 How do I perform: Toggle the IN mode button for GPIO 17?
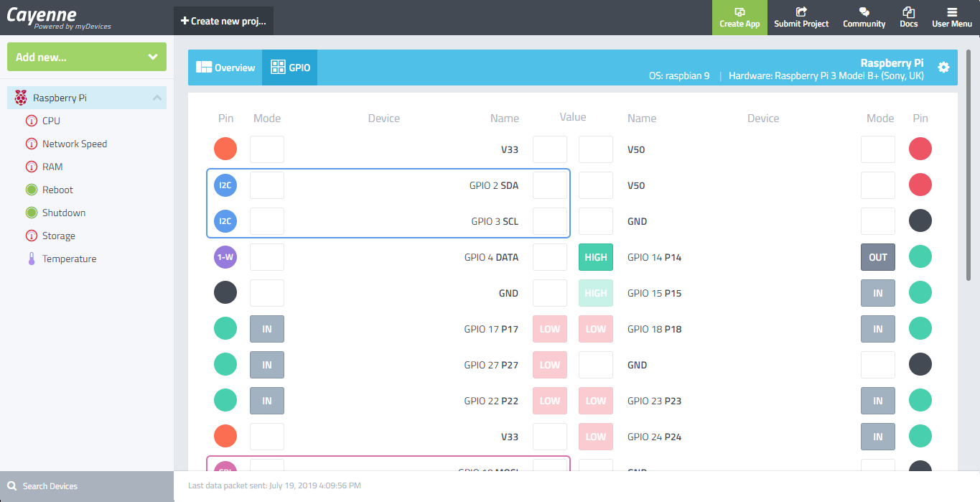(x=267, y=329)
